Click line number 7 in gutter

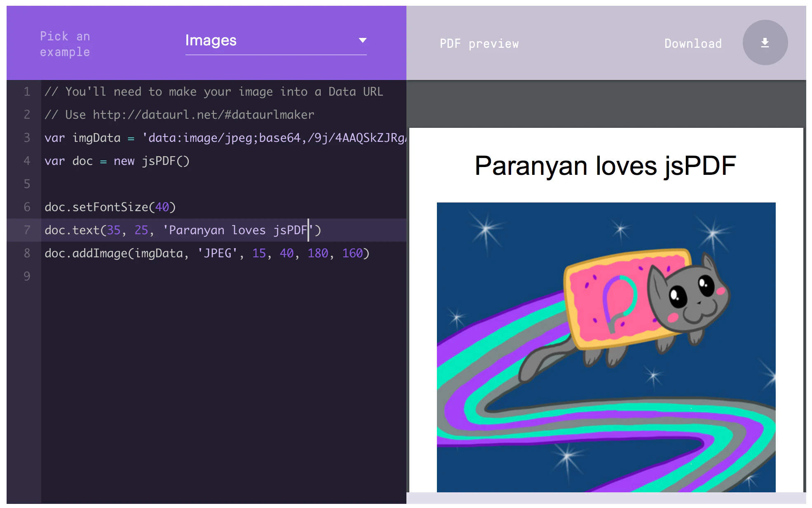coord(27,230)
